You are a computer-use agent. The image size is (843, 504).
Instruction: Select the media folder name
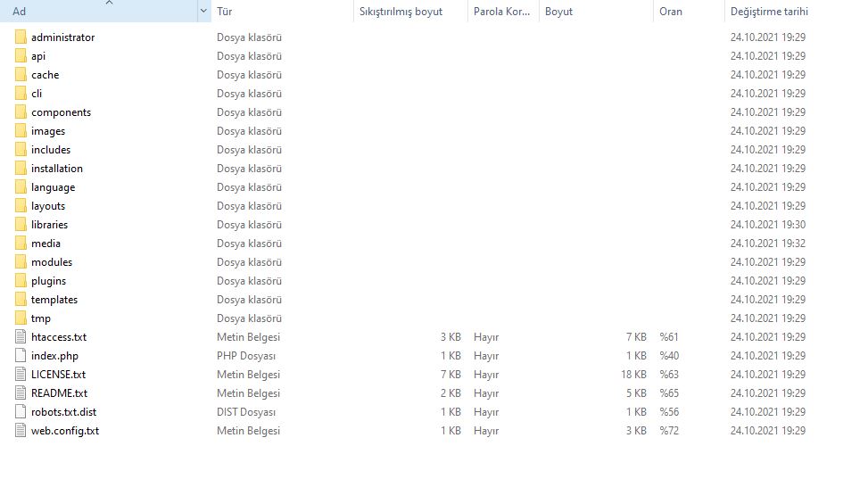(x=45, y=244)
